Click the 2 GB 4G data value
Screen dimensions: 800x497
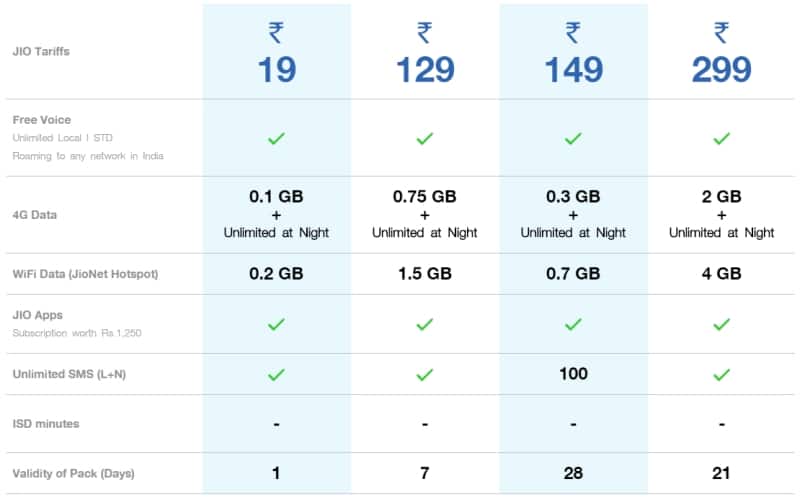point(721,197)
